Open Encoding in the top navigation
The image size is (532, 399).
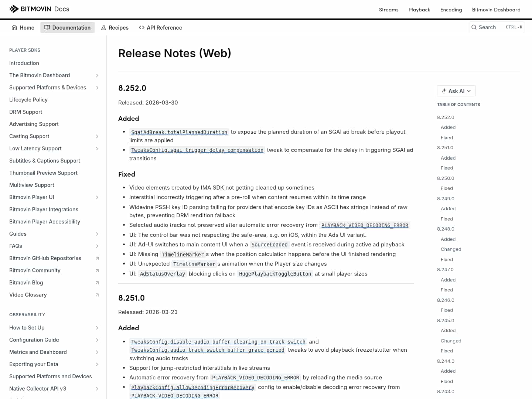tap(451, 10)
